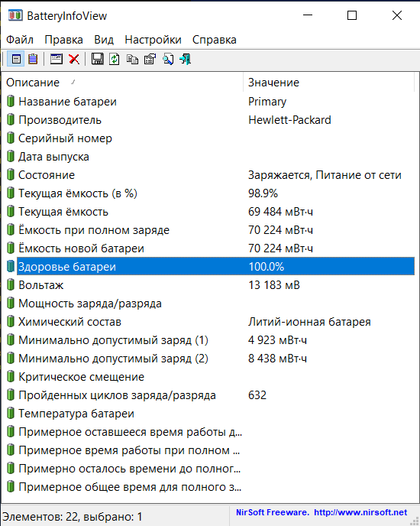Switch to Battery Log view icon
The image size is (420, 526).
pyautogui.click(x=33, y=60)
